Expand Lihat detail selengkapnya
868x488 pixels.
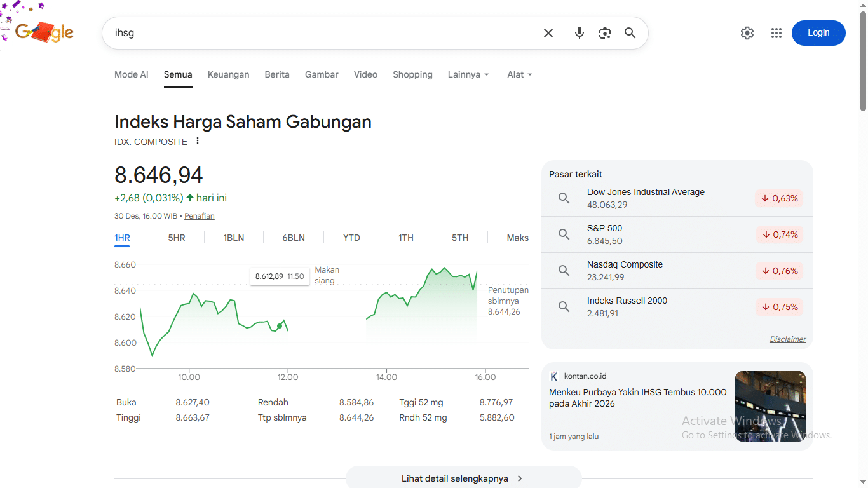pyautogui.click(x=463, y=478)
